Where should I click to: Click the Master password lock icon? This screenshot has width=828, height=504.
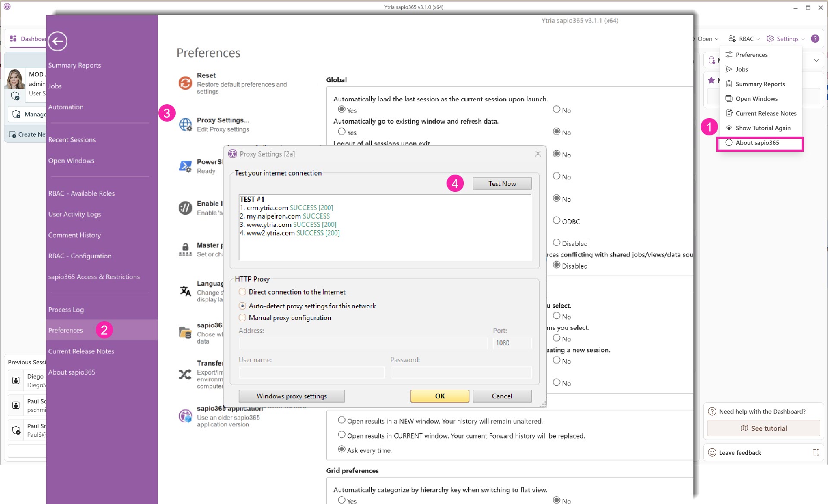point(185,249)
